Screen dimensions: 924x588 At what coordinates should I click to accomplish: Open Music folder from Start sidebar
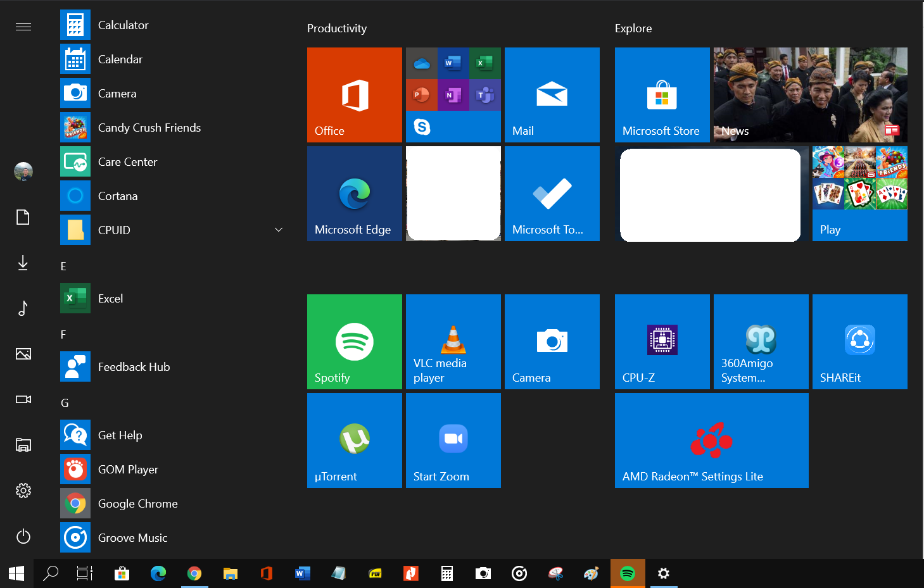(23, 308)
